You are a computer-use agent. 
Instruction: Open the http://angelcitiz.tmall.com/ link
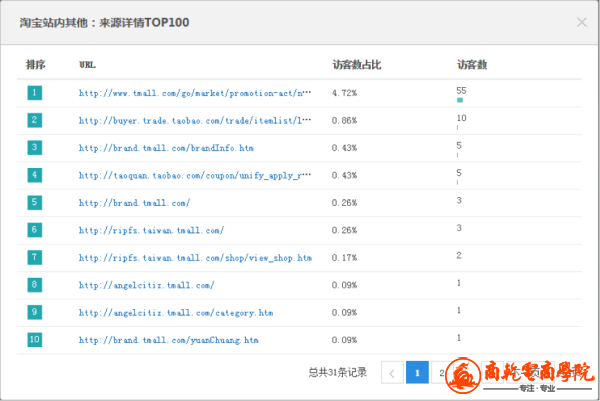click(x=147, y=285)
